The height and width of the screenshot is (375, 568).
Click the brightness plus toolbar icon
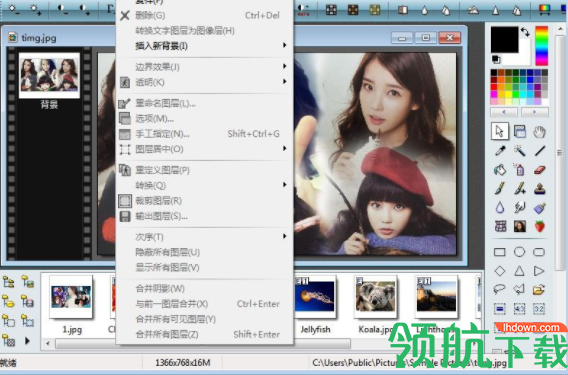coord(36,9)
